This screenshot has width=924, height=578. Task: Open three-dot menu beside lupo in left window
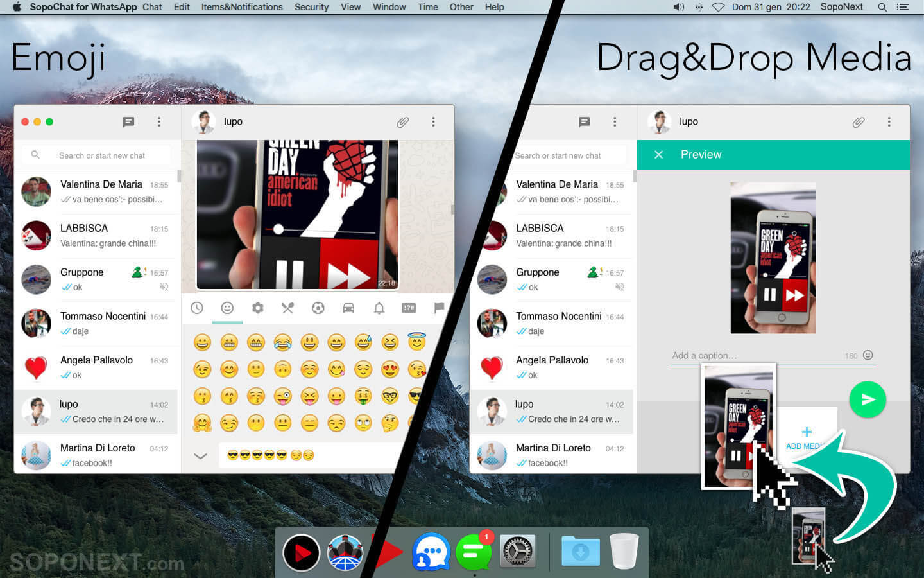click(434, 122)
